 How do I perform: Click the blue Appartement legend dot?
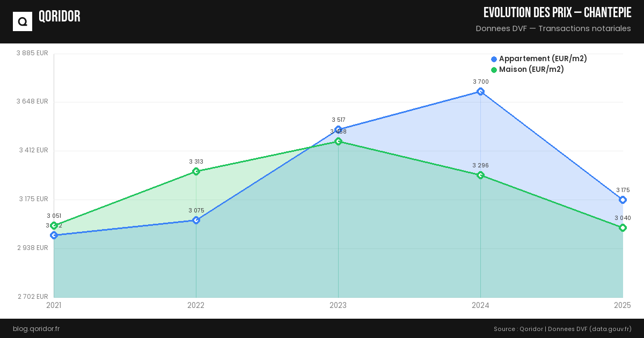(494, 59)
